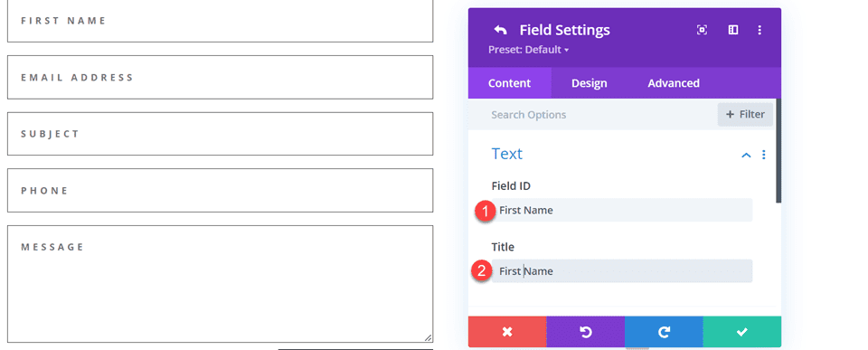The width and height of the screenshot is (868, 350).
Task: Toggle fullscreen expand icon in settings header
Action: coord(702,30)
